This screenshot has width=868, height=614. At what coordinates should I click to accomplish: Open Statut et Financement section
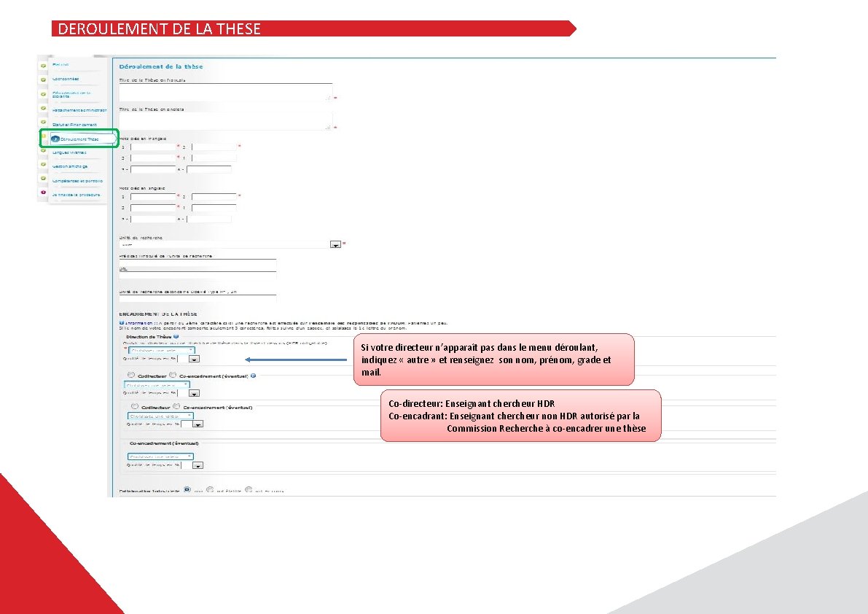tap(74, 125)
